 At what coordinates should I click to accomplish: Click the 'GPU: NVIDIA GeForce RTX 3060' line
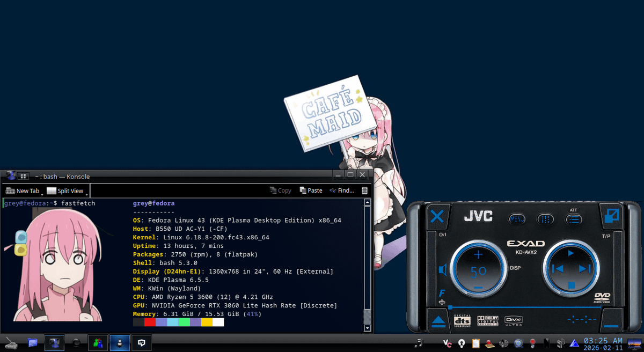[235, 305]
